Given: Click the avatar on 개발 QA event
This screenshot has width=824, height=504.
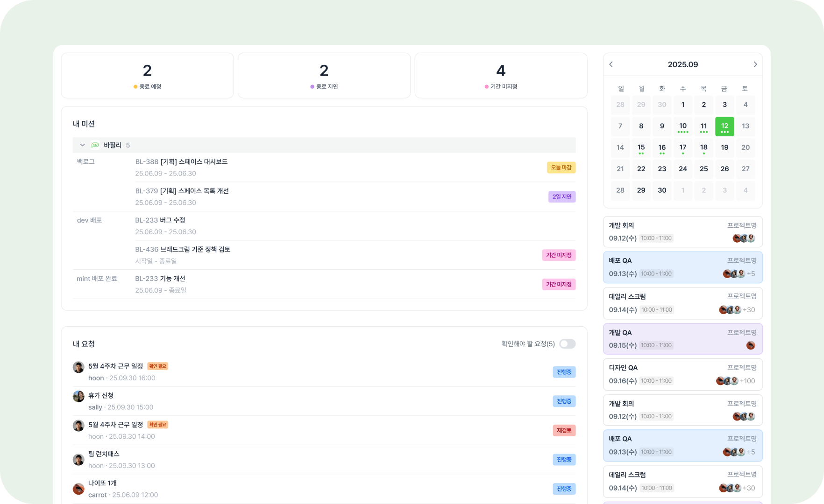Looking at the screenshot, I should click(x=751, y=345).
